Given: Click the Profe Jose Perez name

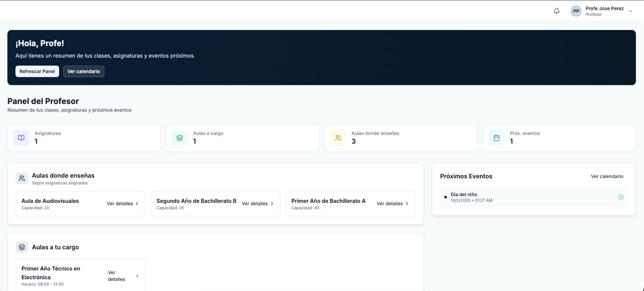Looking at the screenshot, I should [x=605, y=8].
